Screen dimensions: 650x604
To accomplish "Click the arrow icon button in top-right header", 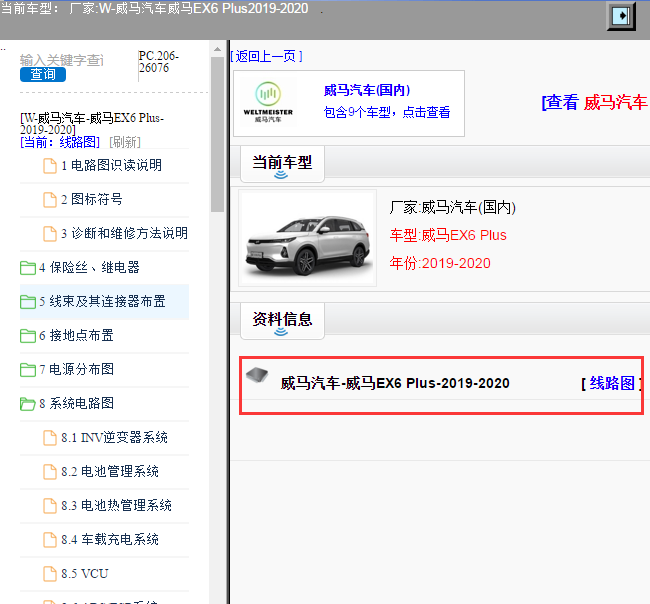I will pyautogui.click(x=621, y=16).
